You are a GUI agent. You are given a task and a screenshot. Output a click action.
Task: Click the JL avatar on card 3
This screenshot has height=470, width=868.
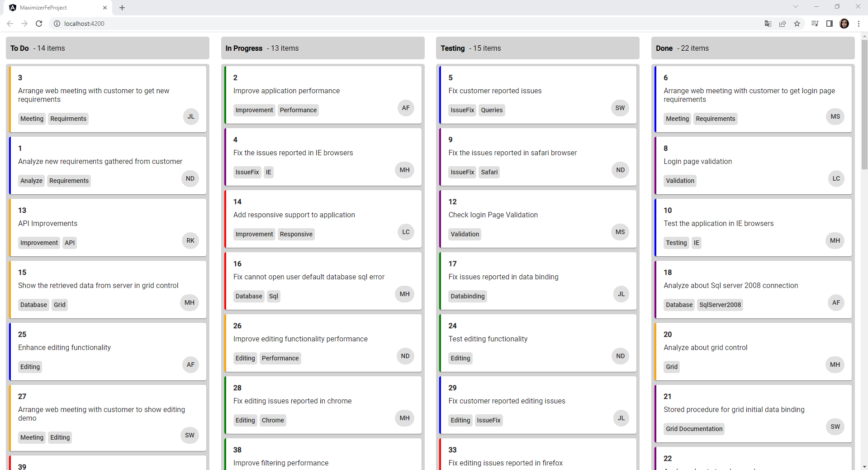(190, 116)
